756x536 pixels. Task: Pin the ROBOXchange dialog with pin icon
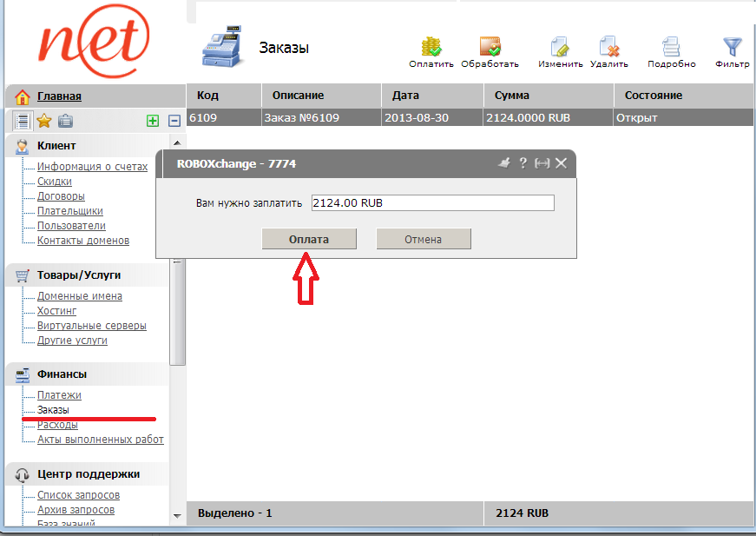coord(503,162)
